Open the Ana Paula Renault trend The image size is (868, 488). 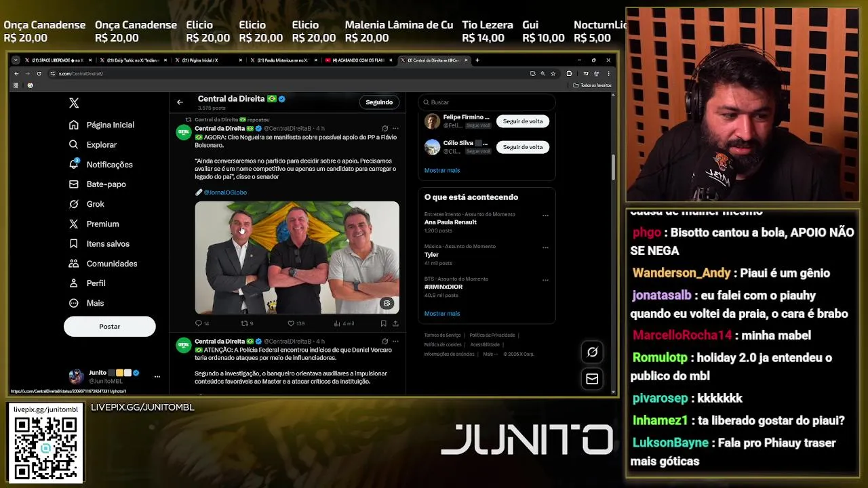450,222
